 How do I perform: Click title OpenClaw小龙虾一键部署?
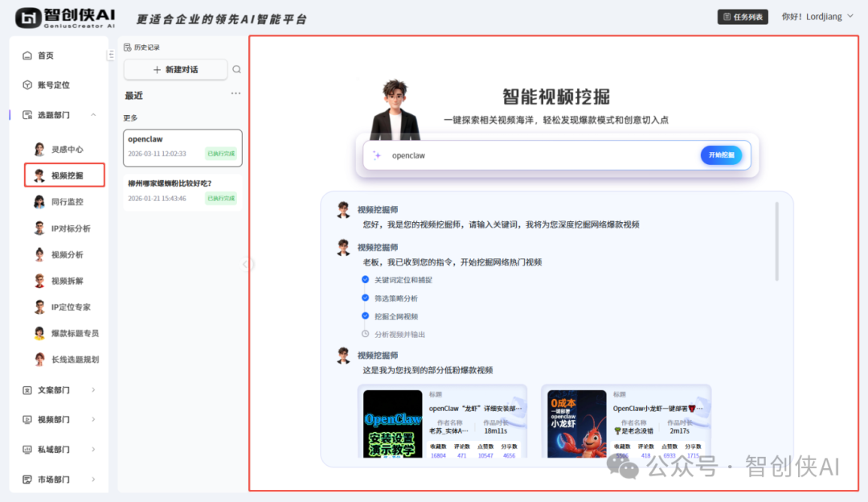657,409
